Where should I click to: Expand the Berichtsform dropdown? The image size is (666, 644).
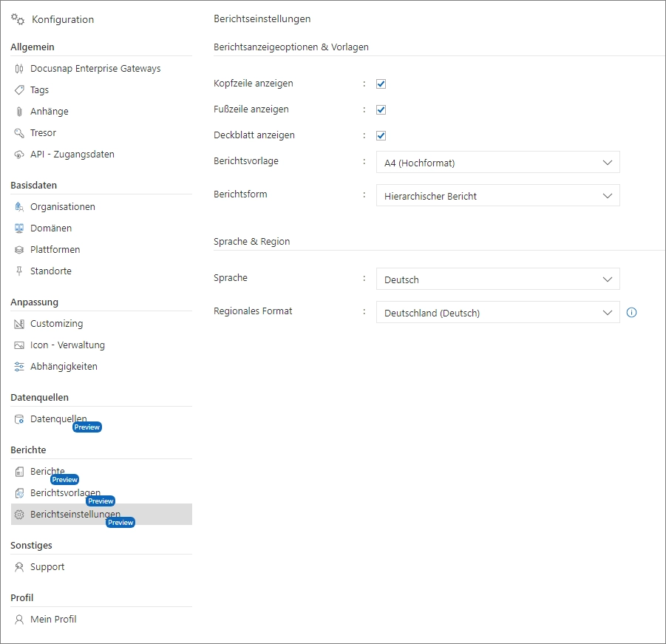[497, 196]
